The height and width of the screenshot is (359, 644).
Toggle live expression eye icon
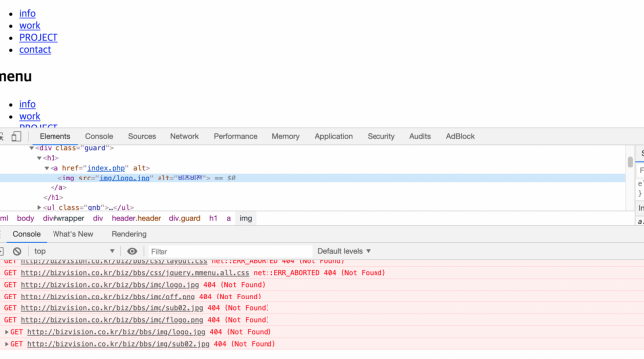[x=132, y=251]
